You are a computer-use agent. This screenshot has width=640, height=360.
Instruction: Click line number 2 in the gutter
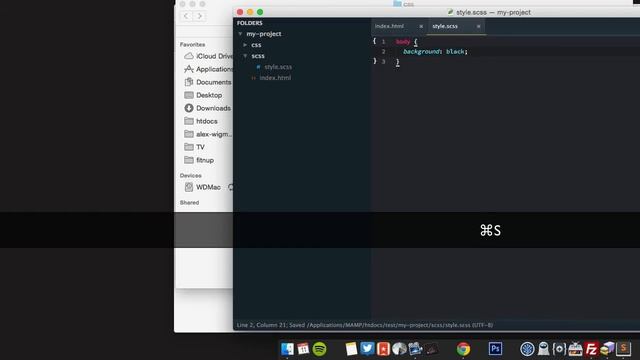[383, 51]
